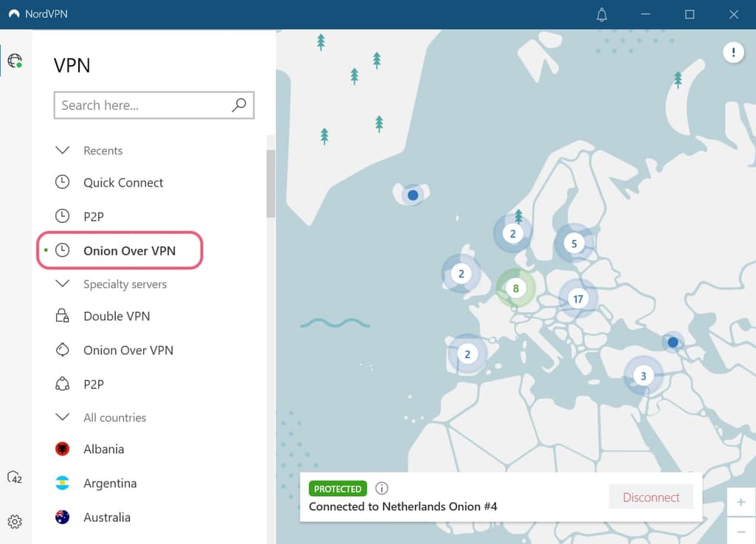Image resolution: width=756 pixels, height=544 pixels.
Task: Click the globe VPN icon in sidebar
Action: [x=15, y=61]
